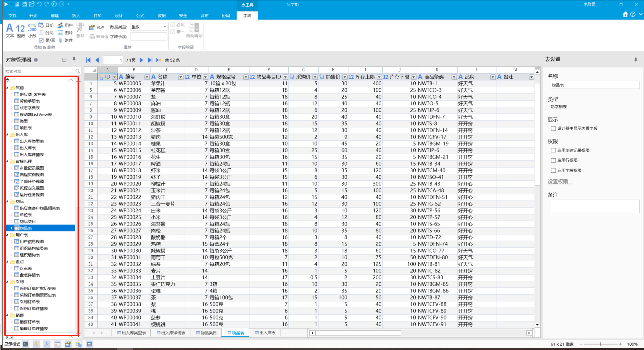Image resolution: width=644 pixels, height=350 pixels.
Task: Pin the 表设置 panel
Action: tap(636, 60)
